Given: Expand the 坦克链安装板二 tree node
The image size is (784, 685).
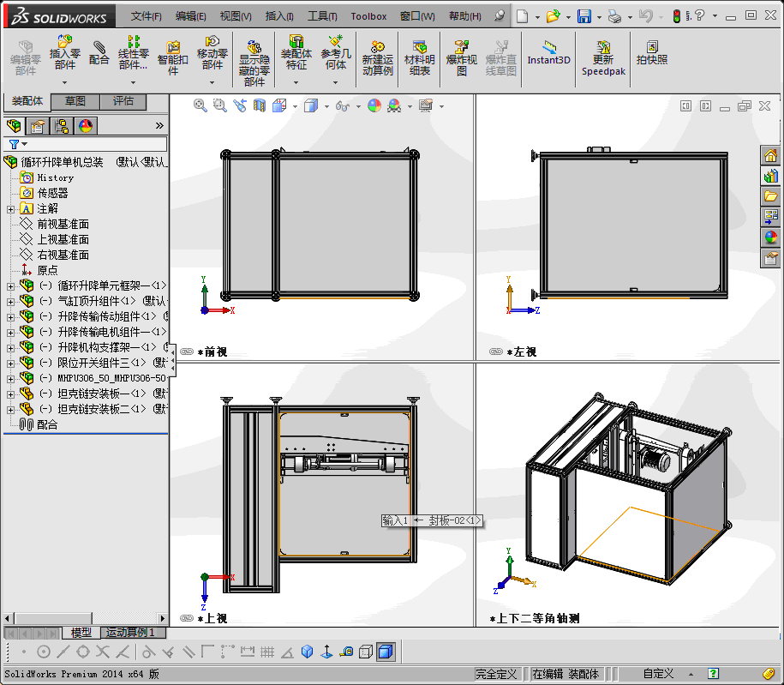Looking at the screenshot, I should pyautogui.click(x=10, y=410).
